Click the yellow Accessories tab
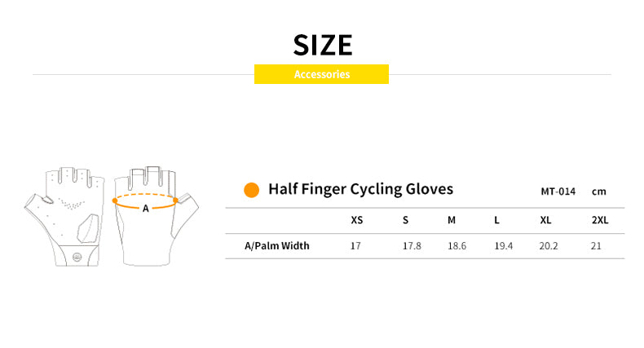Screen dimensions: 644x348 321,74
